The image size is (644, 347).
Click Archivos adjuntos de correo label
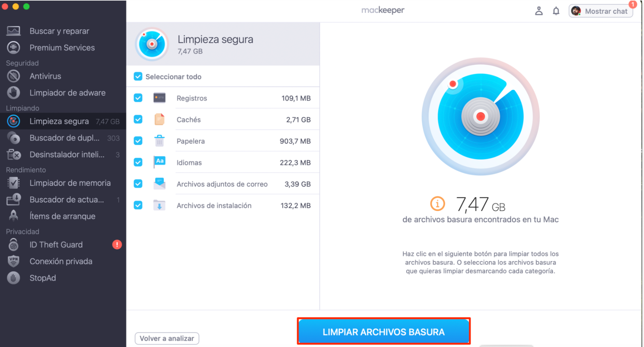coord(222,184)
